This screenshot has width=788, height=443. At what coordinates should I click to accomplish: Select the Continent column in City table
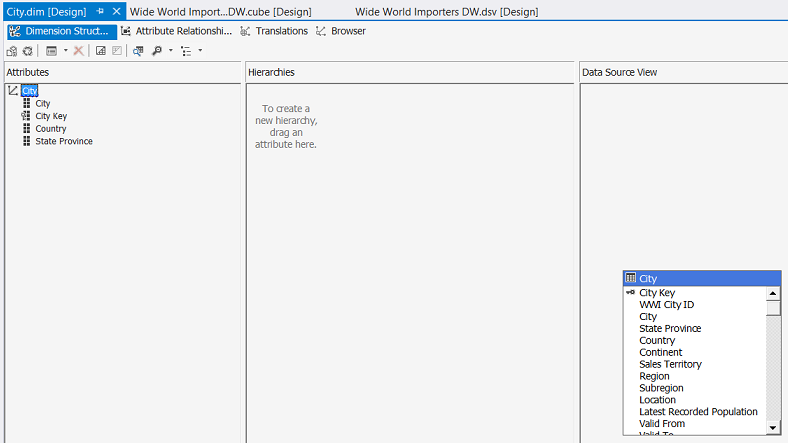pos(660,353)
